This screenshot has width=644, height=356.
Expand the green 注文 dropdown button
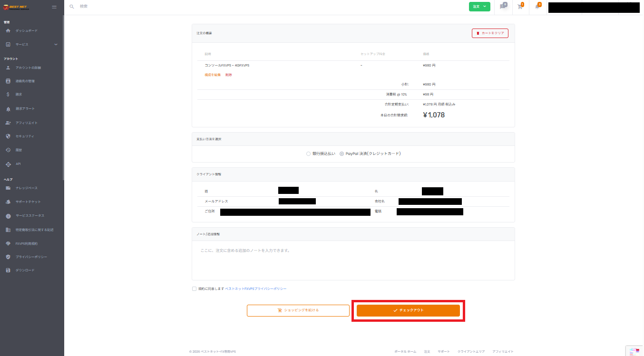479,7
